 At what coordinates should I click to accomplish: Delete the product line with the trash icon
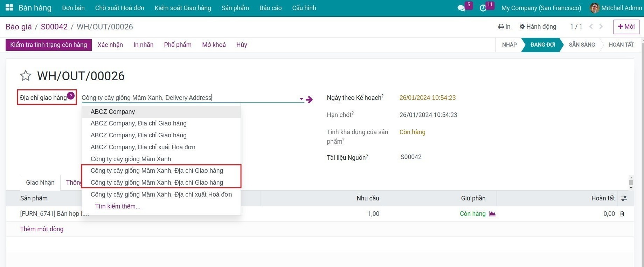point(622,214)
